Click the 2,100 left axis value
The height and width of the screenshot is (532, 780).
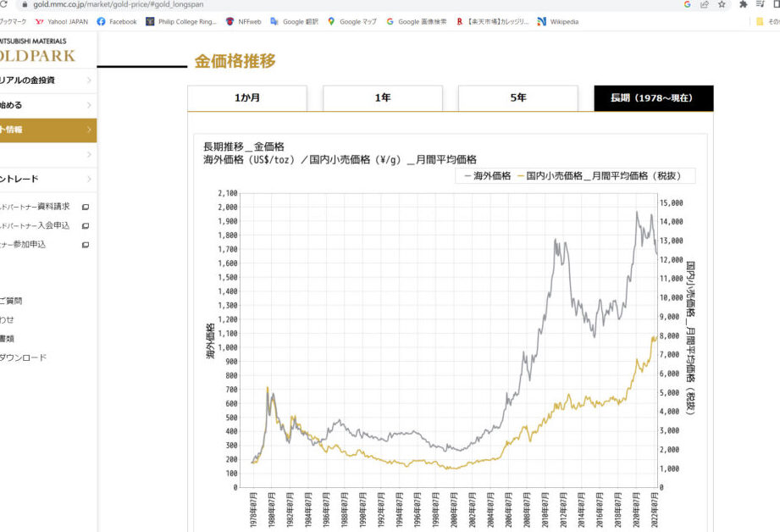[228, 193]
